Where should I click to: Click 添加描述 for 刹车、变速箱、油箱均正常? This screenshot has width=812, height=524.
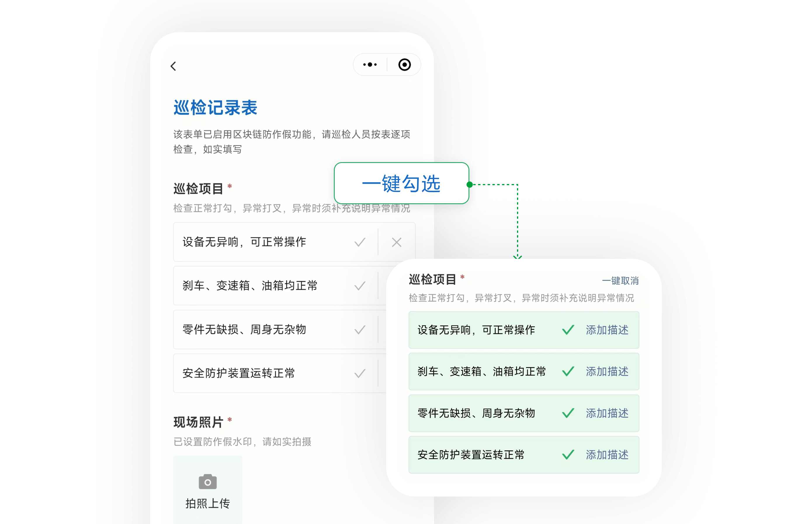607,371
